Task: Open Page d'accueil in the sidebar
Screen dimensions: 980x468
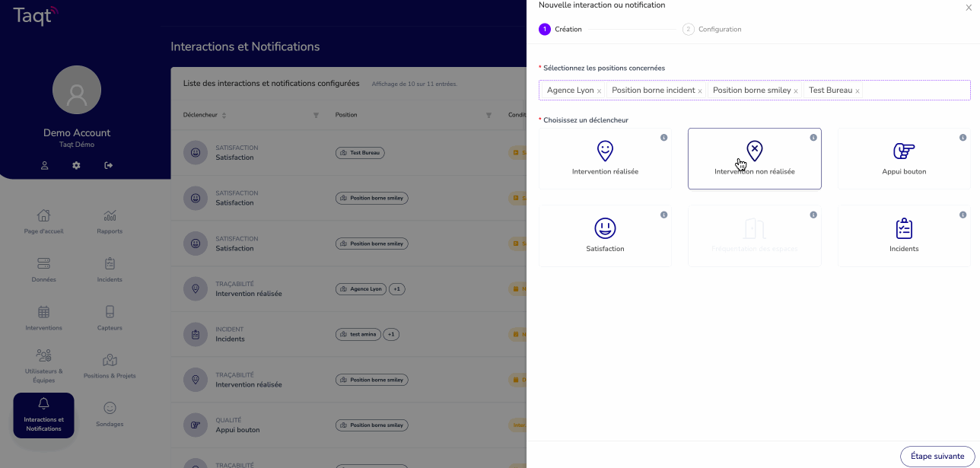Action: [x=43, y=221]
